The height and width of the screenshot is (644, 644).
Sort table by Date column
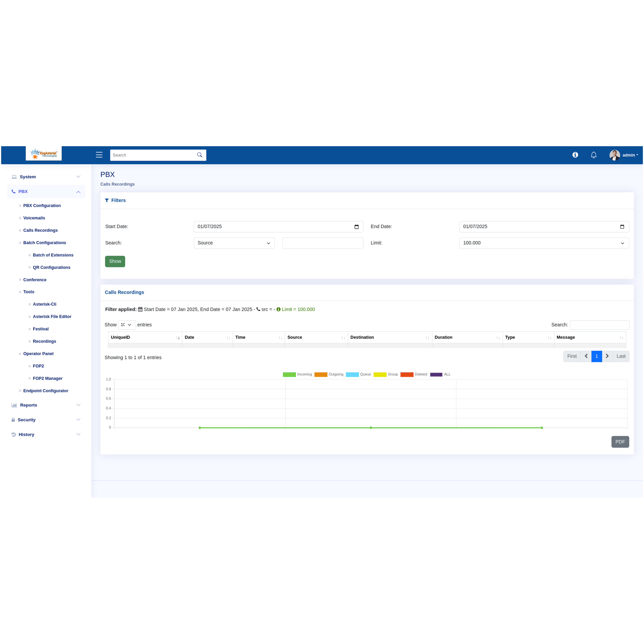(207, 337)
